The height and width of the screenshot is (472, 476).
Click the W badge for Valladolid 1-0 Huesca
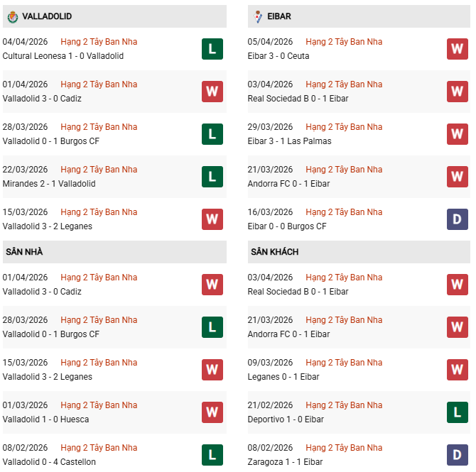(212, 412)
